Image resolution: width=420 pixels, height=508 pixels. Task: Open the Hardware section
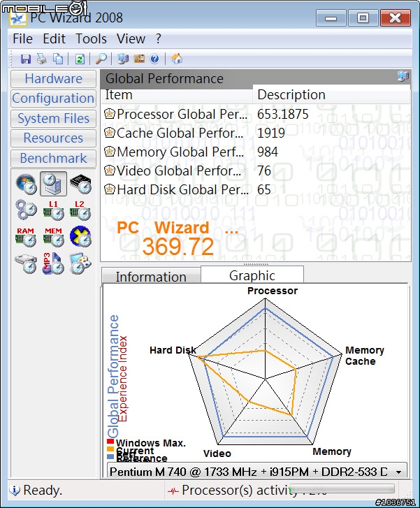pyautogui.click(x=54, y=79)
